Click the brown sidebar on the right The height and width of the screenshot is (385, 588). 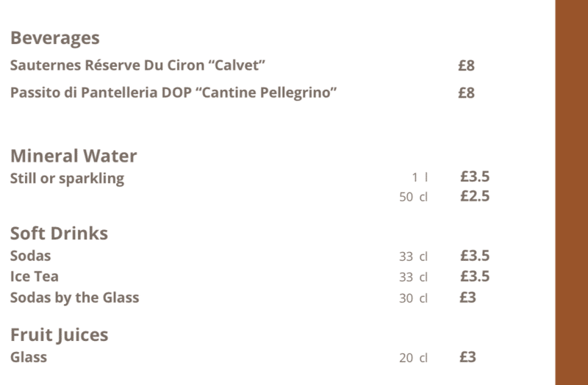[x=572, y=192]
